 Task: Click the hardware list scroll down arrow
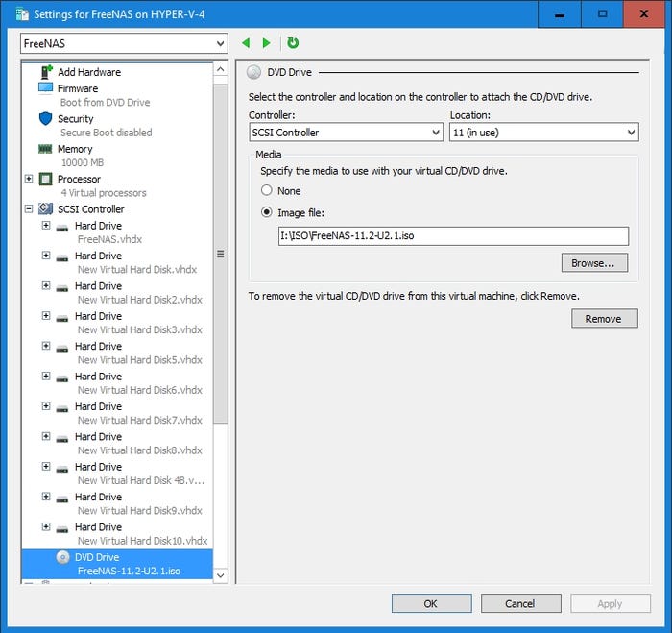[220, 574]
